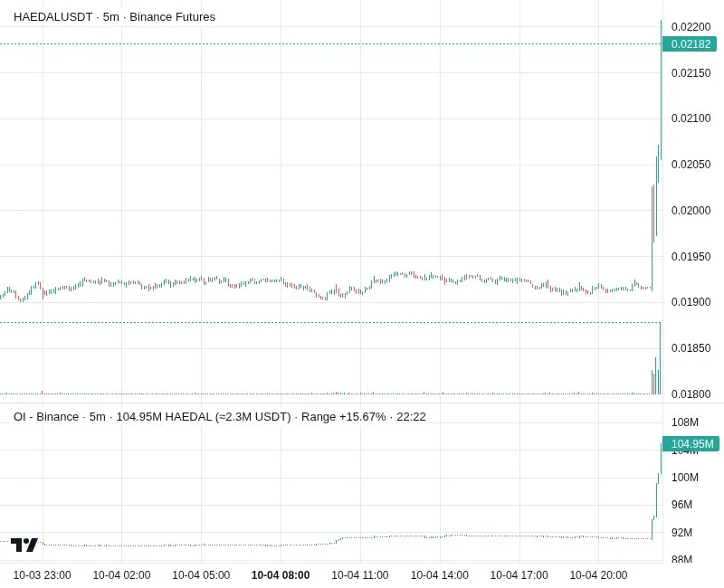Screen dimensions: 724x588
Task: Click the 0.01950 price axis label
Action: click(691, 257)
